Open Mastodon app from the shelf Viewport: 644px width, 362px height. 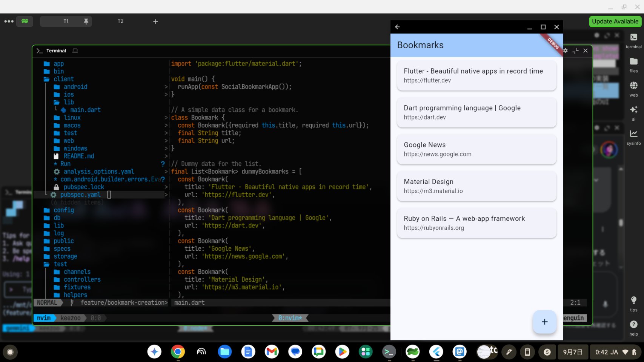pyautogui.click(x=460, y=352)
